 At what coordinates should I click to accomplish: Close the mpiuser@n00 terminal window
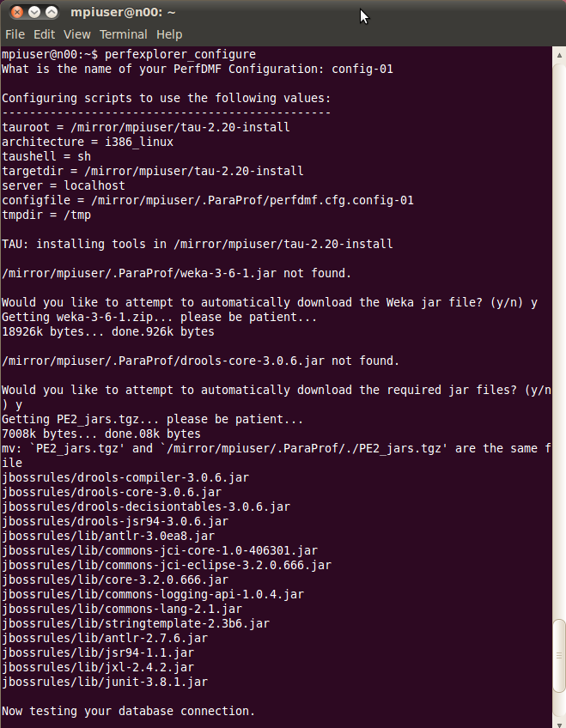(x=16, y=12)
